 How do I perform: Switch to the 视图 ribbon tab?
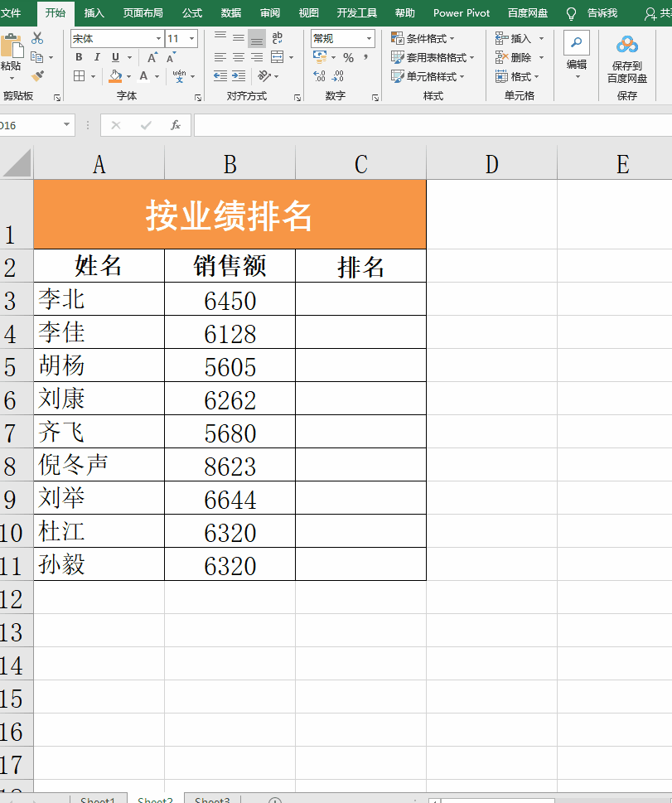coord(308,12)
